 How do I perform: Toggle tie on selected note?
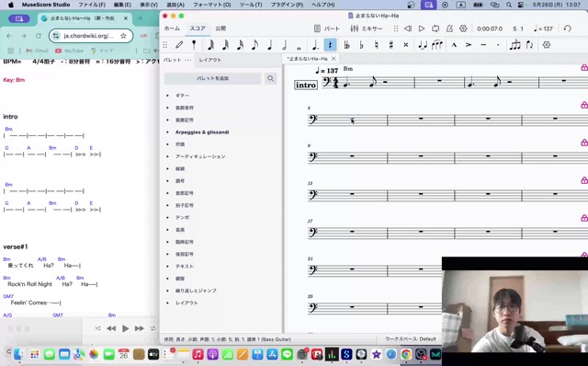click(x=423, y=45)
